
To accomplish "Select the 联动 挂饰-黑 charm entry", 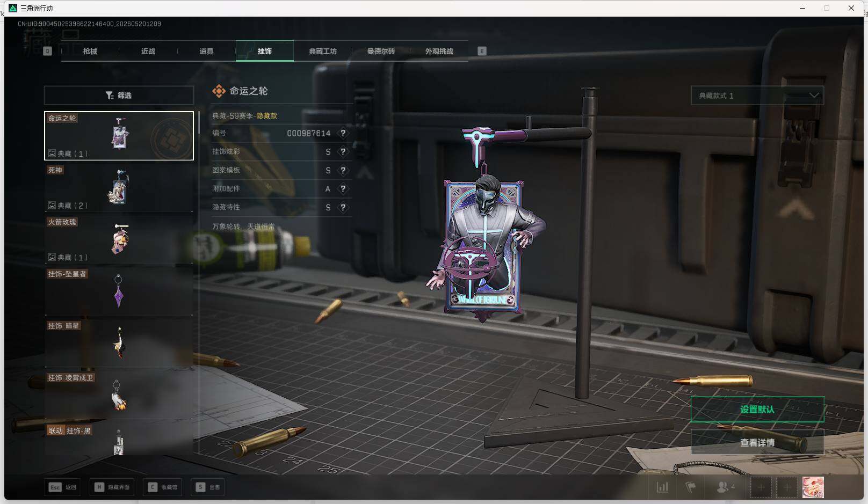I will tap(119, 440).
